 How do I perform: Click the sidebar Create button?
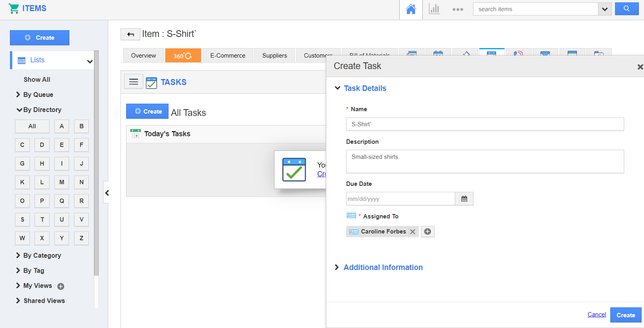coord(40,38)
